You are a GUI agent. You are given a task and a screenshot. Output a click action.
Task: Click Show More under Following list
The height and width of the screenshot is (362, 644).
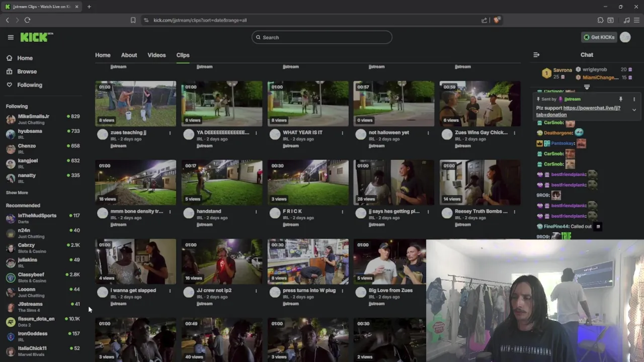17,193
